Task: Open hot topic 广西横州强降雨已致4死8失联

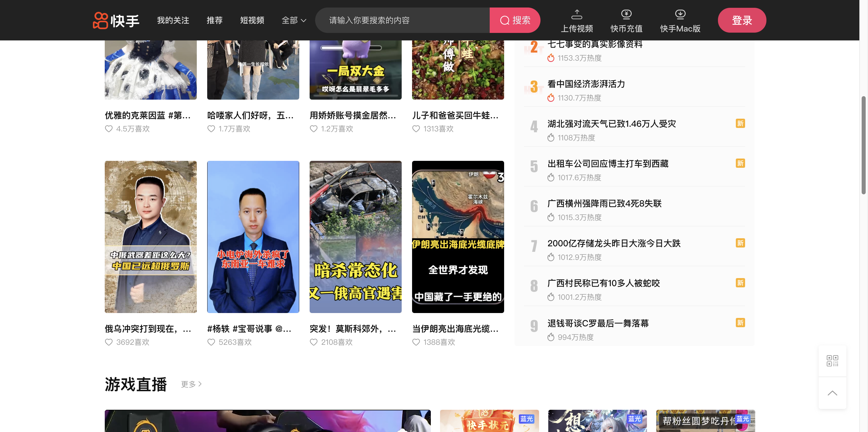Action: [x=605, y=203]
